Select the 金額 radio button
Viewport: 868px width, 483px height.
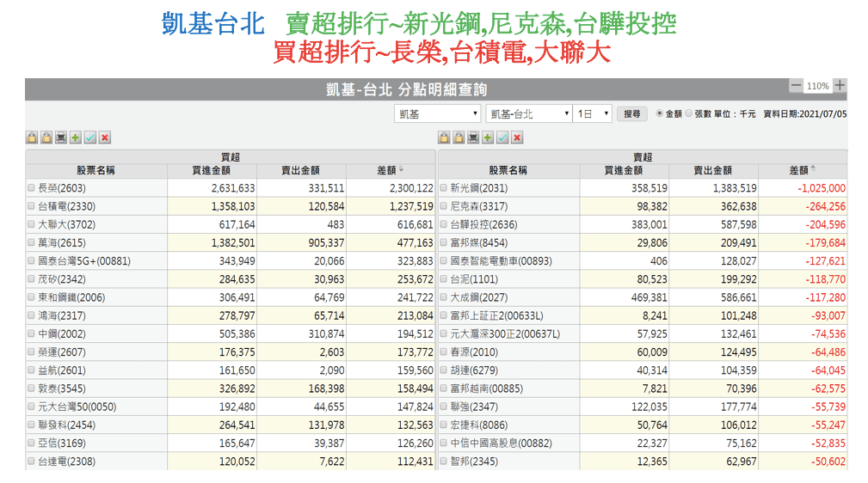[x=660, y=113]
